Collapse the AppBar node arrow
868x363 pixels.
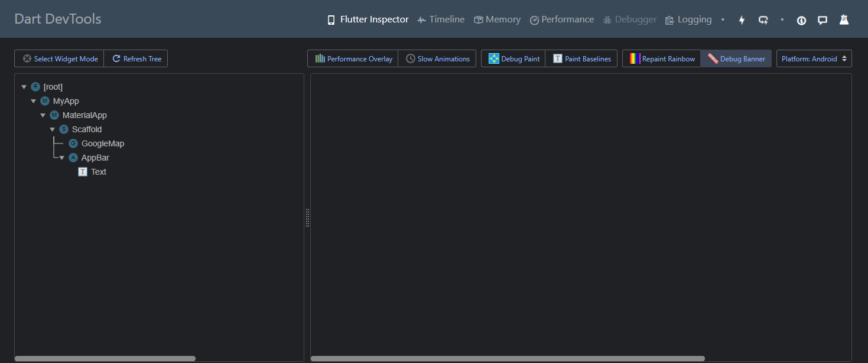click(x=61, y=158)
